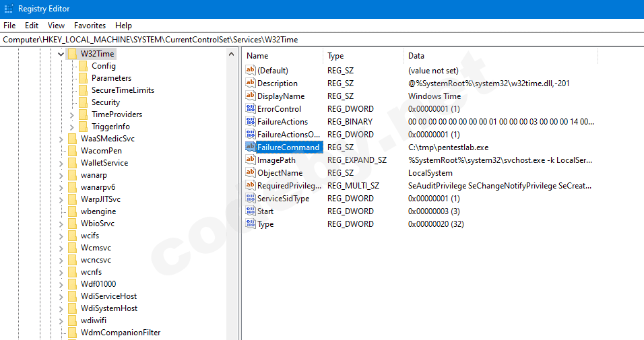Open the Favorites menu

click(x=90, y=26)
